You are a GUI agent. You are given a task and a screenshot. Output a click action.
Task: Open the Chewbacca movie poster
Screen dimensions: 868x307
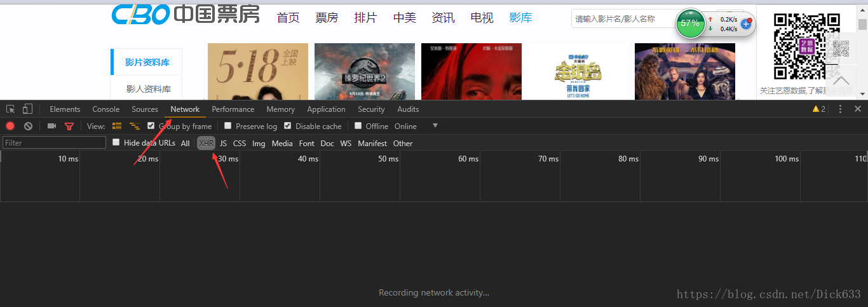(685, 71)
